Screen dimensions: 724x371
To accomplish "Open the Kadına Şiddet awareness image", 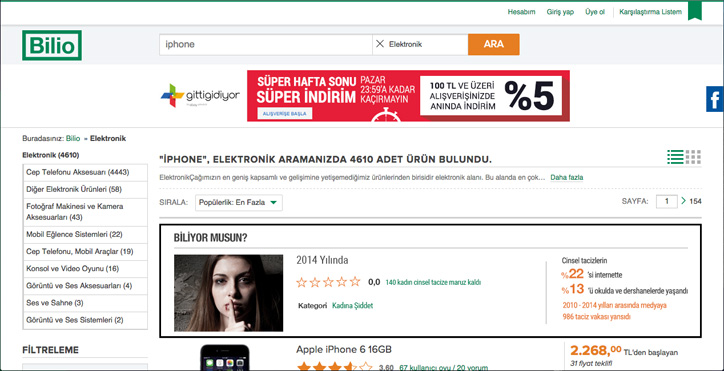I will pos(229,293).
